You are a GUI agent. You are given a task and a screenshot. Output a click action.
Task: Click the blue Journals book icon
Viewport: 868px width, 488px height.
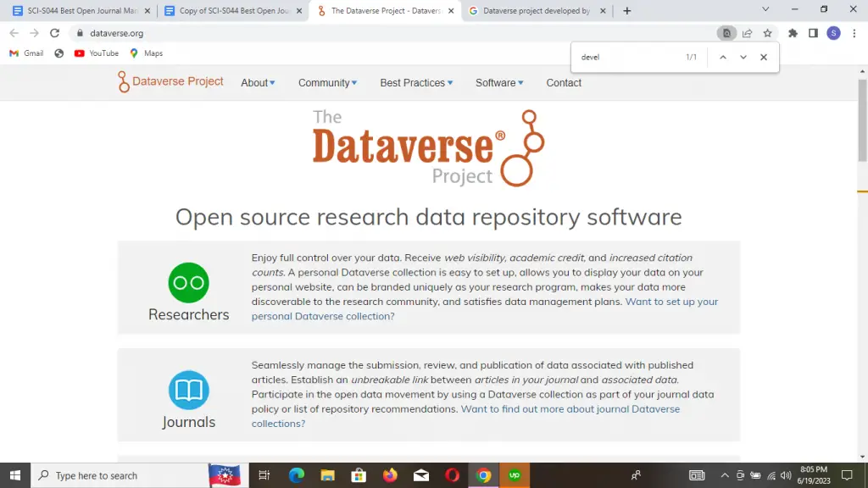tap(188, 391)
